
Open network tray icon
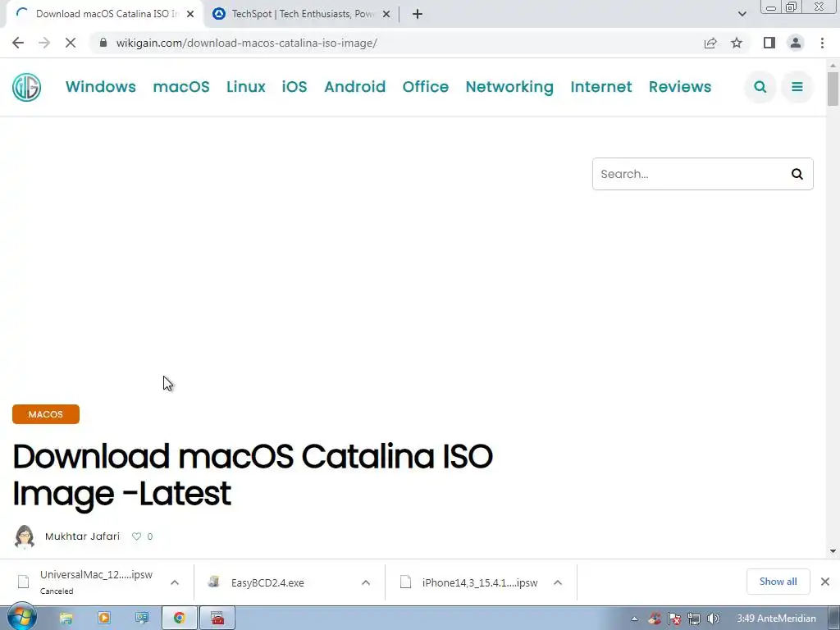694,619
